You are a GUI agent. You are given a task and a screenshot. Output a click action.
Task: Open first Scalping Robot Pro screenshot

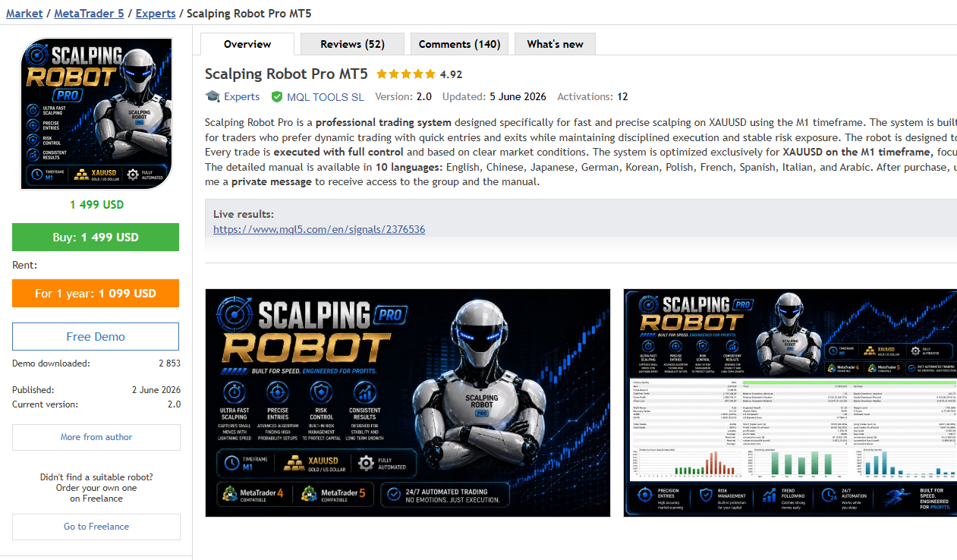pyautogui.click(x=408, y=403)
